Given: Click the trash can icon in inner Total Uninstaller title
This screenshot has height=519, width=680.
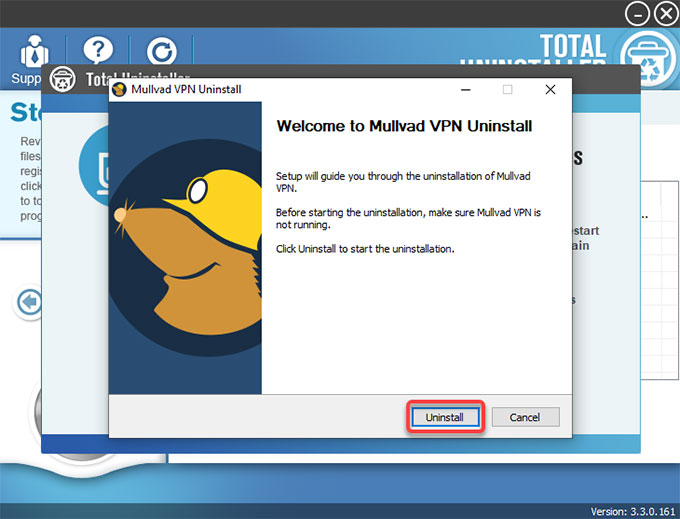Looking at the screenshot, I should point(62,79).
